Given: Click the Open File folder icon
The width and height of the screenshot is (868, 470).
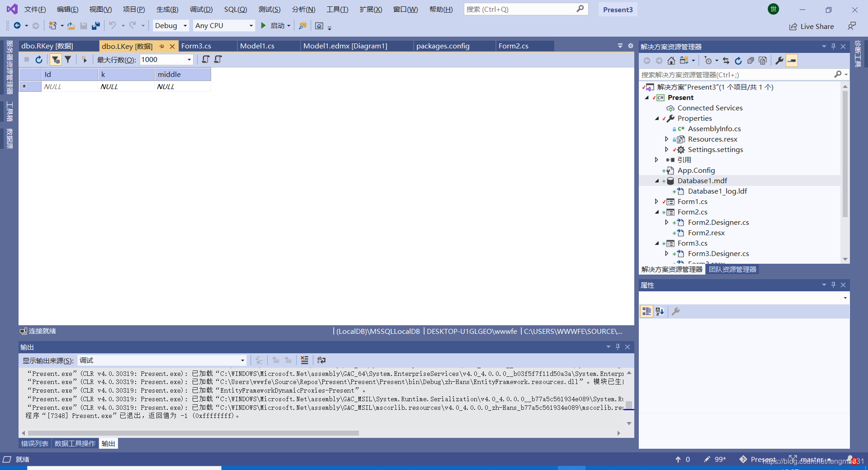Looking at the screenshot, I should (x=71, y=26).
